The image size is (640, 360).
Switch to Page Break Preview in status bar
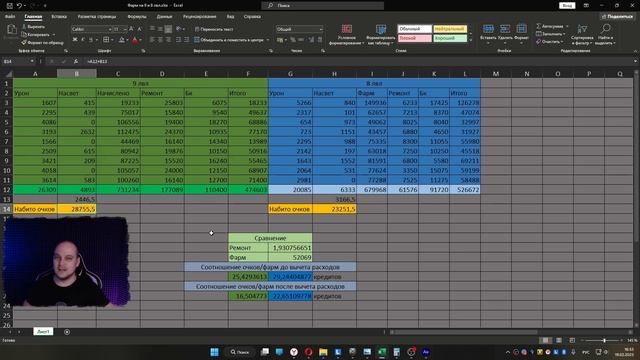tap(572, 340)
